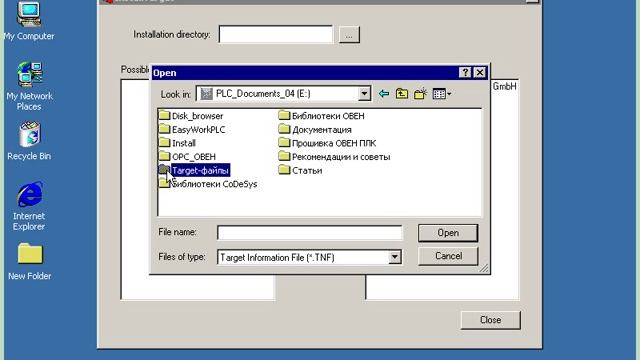Select the Статьи folder
Image resolution: width=640 pixels, height=360 pixels.
point(300,170)
